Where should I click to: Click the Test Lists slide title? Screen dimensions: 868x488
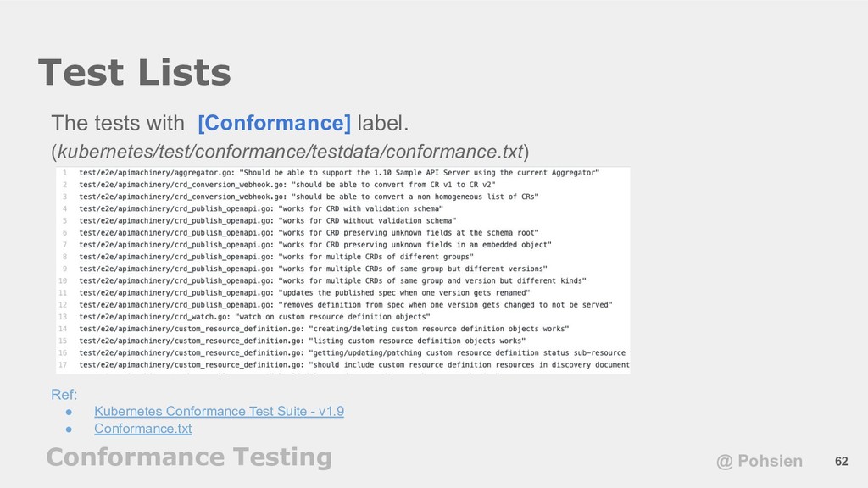pos(134,73)
